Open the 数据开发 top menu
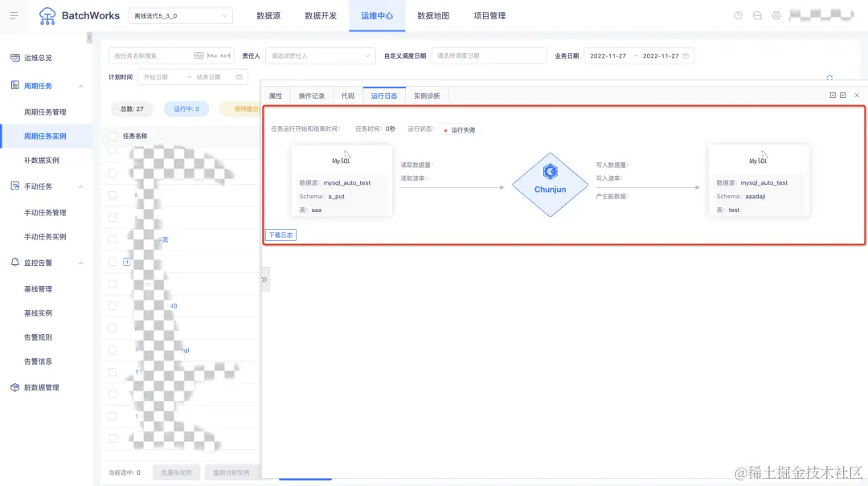Image resolution: width=868 pixels, height=486 pixels. (321, 15)
